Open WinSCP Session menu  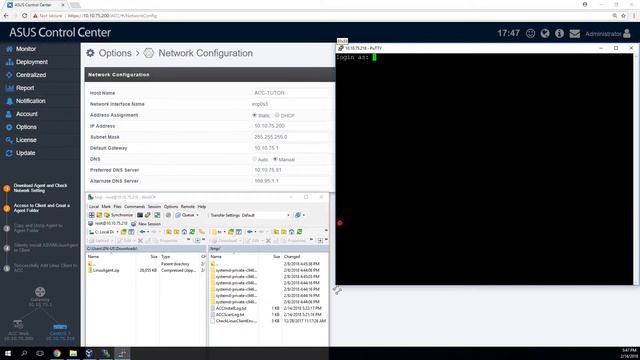click(154, 207)
